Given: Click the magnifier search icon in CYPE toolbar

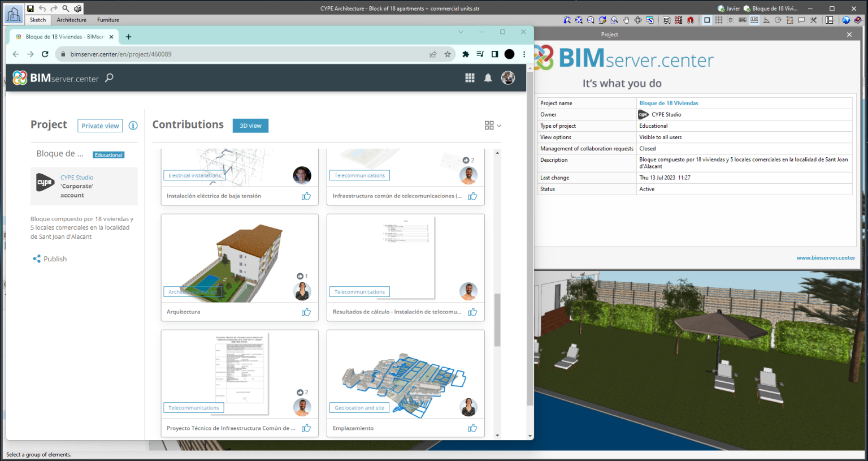Looking at the screenshot, I should 66,8.
